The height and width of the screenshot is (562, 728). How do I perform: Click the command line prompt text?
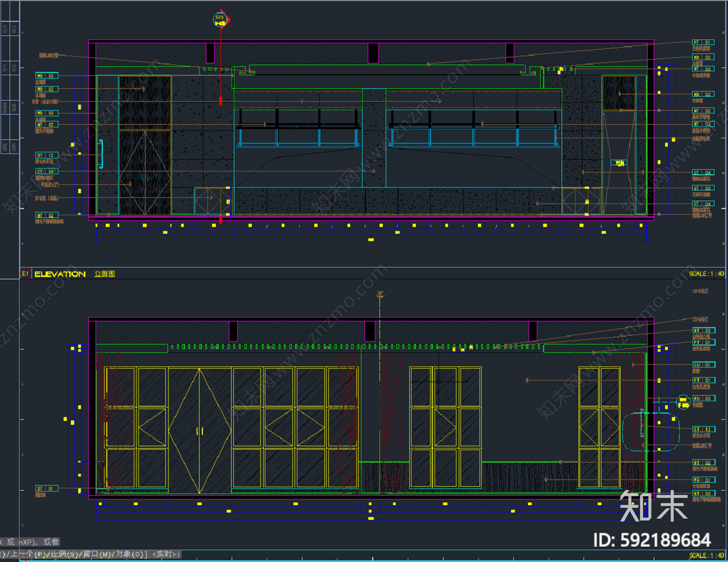90,554
